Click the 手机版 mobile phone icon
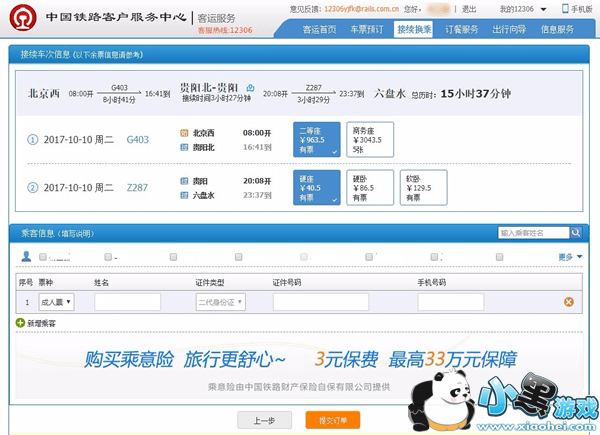 (x=564, y=9)
